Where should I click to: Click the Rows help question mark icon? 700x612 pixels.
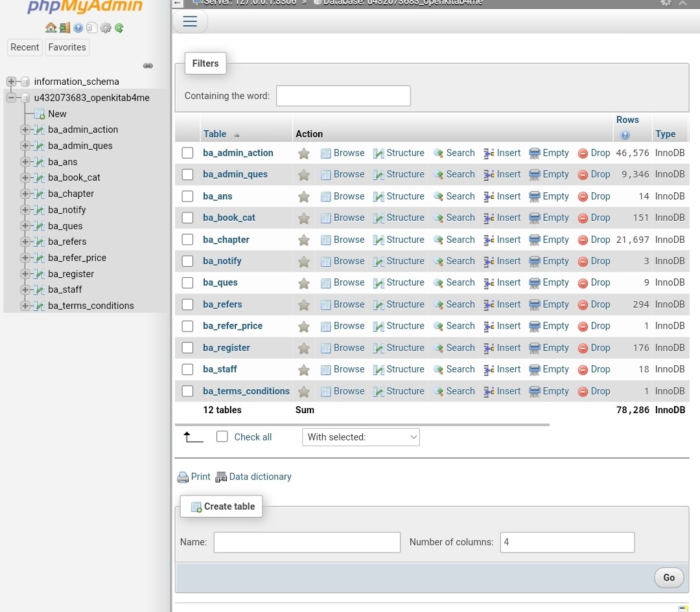click(625, 135)
